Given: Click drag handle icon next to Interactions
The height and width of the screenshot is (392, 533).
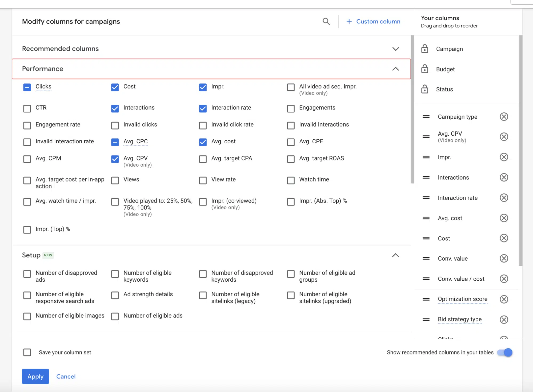Looking at the screenshot, I should tap(427, 177).
